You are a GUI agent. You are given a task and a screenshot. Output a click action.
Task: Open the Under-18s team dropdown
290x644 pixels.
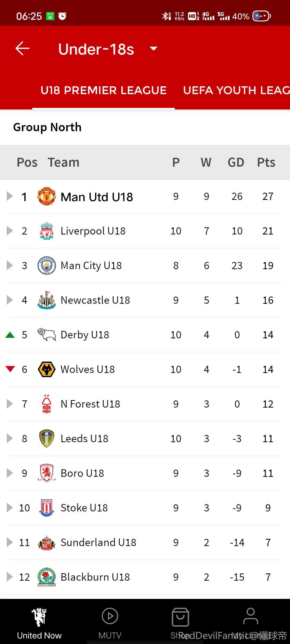(x=154, y=49)
